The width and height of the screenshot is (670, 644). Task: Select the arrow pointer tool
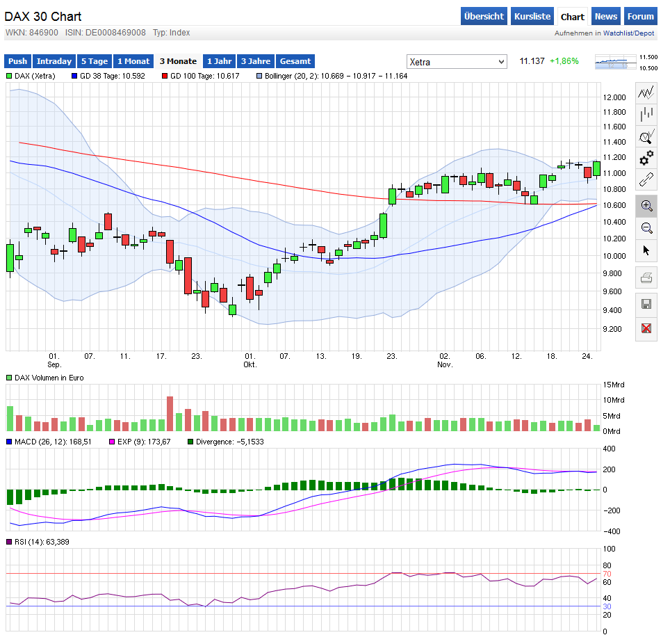(x=646, y=250)
